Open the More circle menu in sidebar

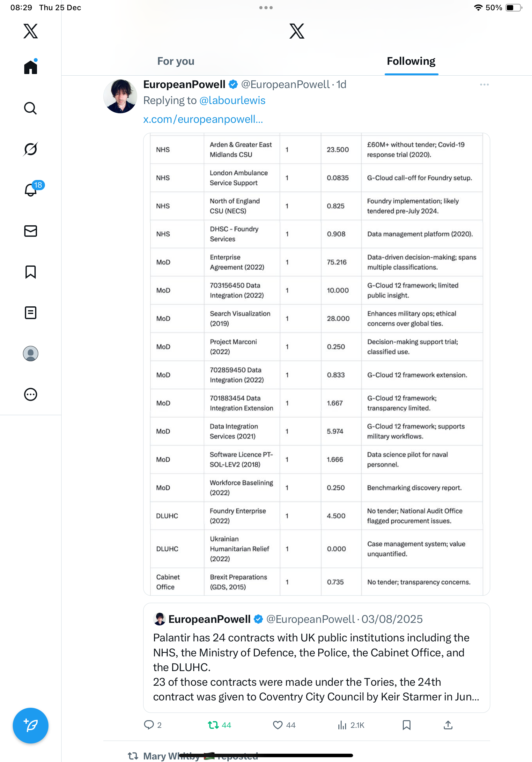[31, 394]
